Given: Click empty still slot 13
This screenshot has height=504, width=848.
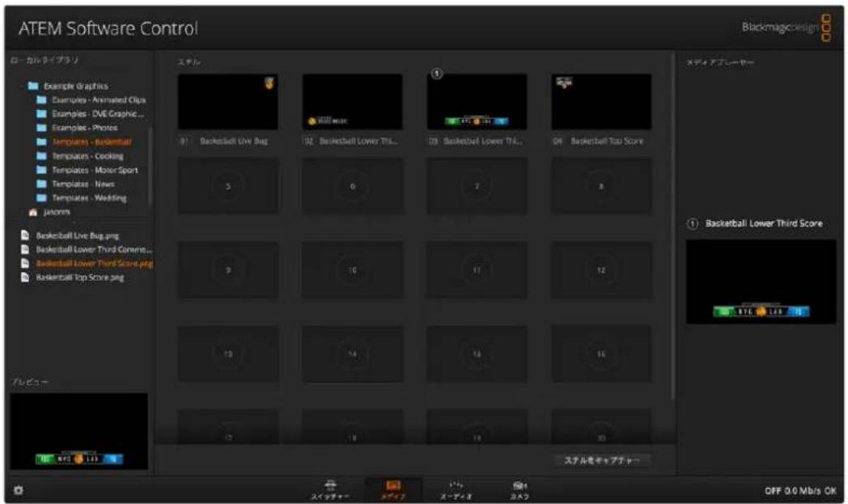Looking at the screenshot, I should [x=227, y=354].
